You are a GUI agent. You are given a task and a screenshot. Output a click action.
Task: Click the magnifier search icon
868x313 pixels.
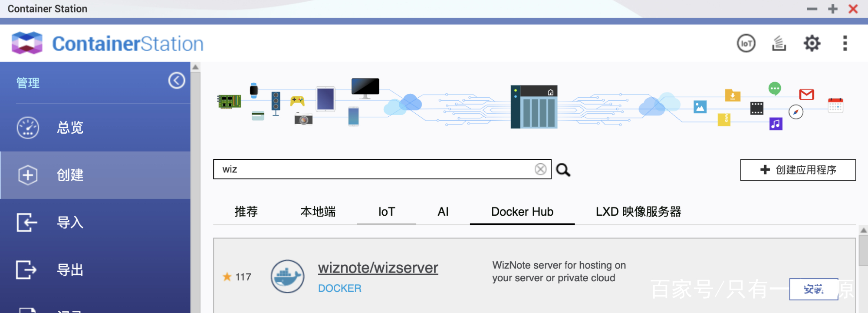(x=563, y=170)
